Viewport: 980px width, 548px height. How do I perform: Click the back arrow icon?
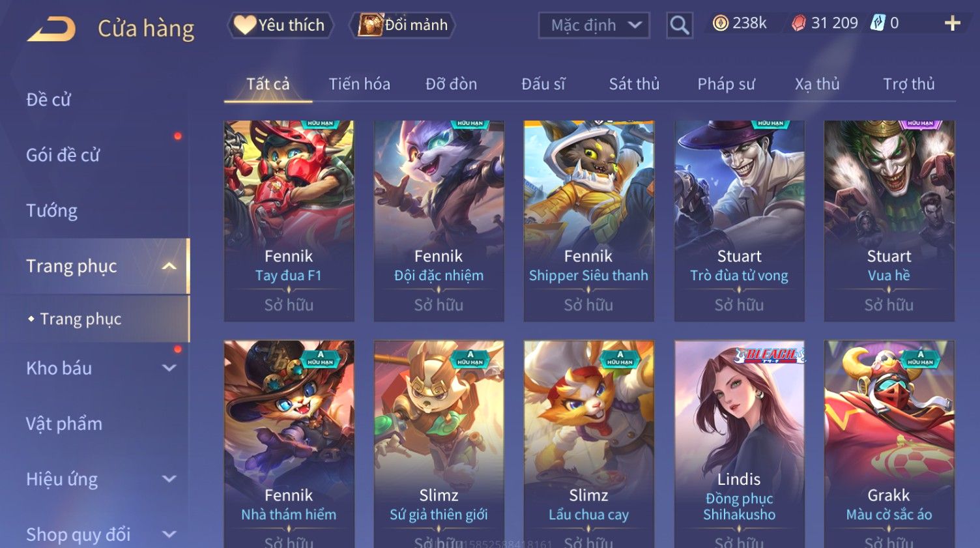tap(51, 29)
